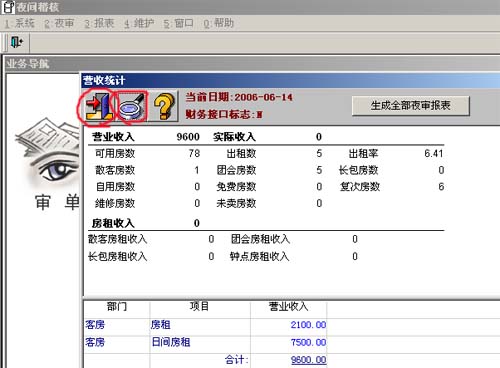Click the 团会房数 label
500x368 pixels.
click(236, 170)
